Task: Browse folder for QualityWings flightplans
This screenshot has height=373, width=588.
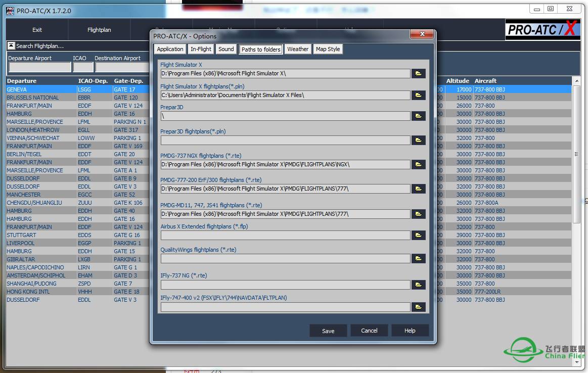Action: [x=418, y=259]
